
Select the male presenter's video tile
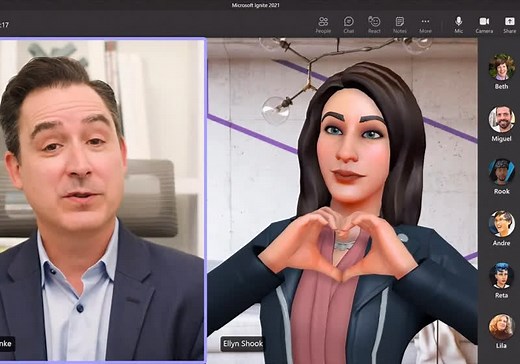[x=102, y=200]
